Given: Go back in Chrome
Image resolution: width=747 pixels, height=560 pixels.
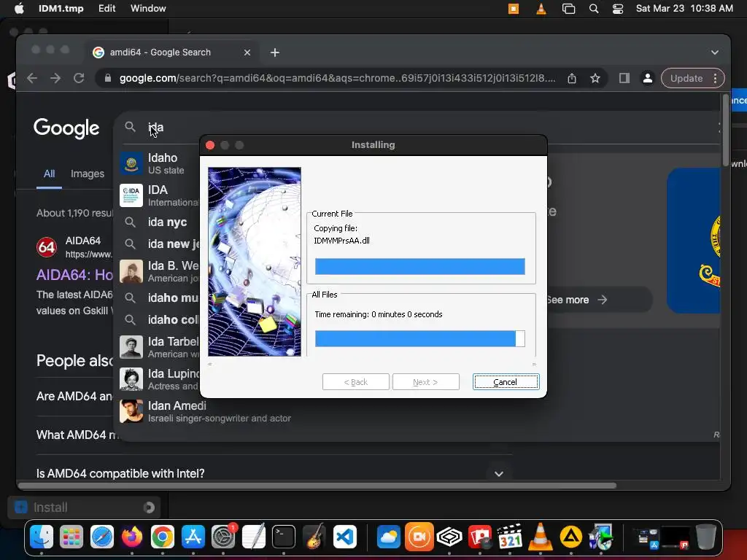Looking at the screenshot, I should 32,78.
